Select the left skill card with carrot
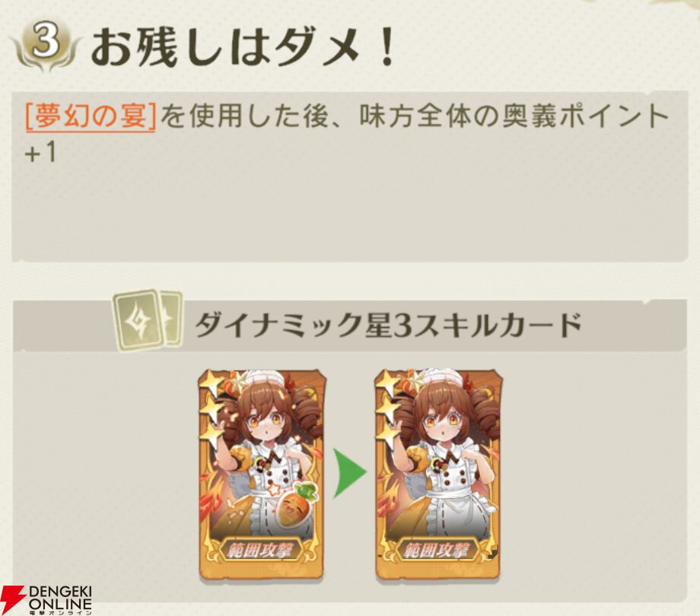This screenshot has width=700, height=616. click(x=262, y=476)
